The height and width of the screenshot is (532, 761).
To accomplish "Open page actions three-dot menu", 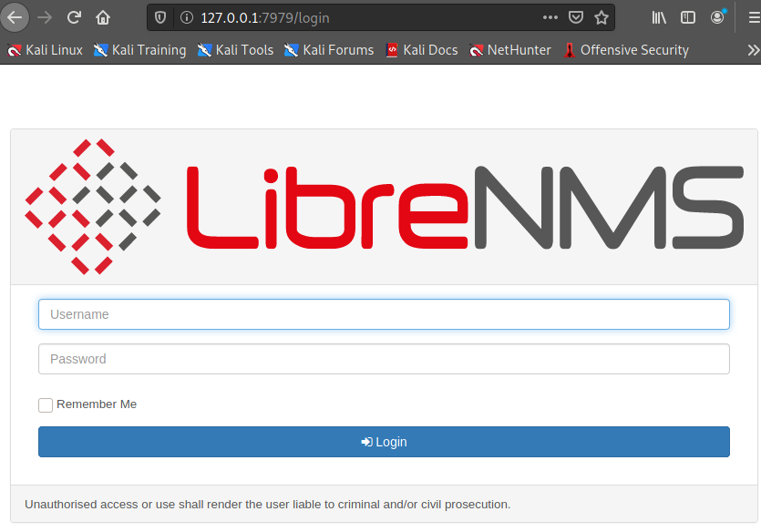I will tap(550, 17).
